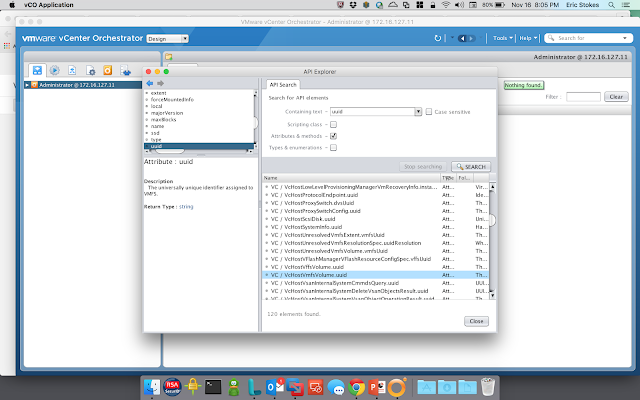Open the Help dropdown menu
Viewport: 640px width, 400px height.
(528, 38)
